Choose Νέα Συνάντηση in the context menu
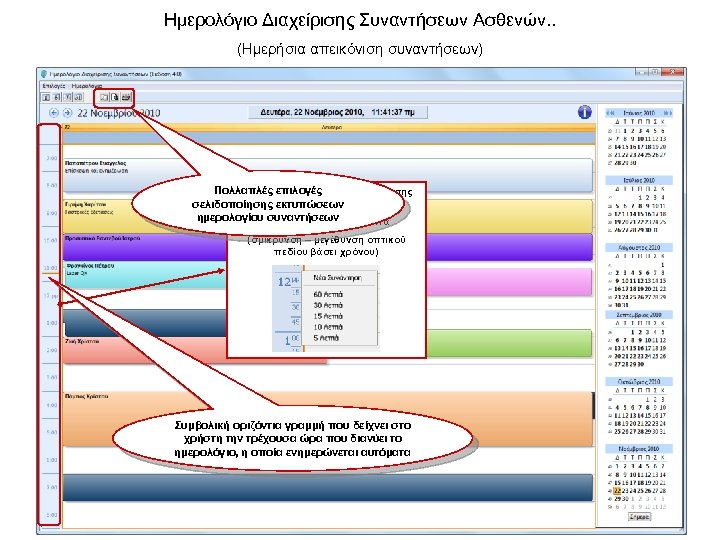 coord(338,278)
